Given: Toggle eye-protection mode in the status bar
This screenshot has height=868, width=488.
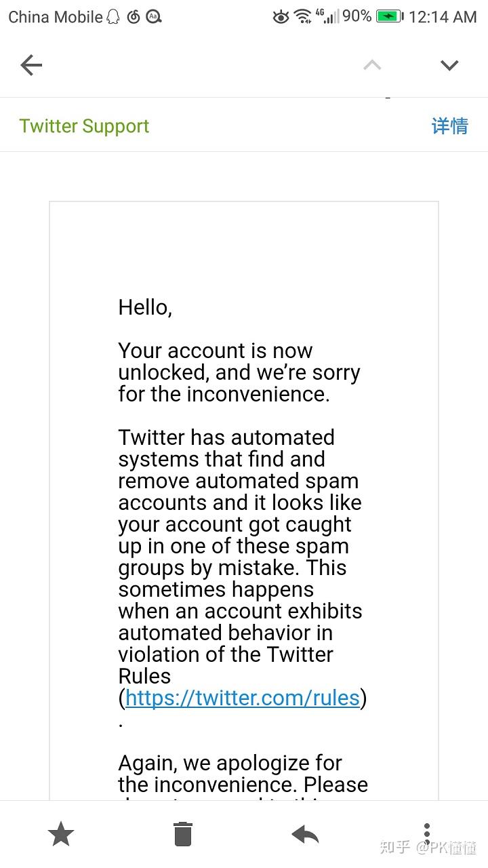Looking at the screenshot, I should [281, 16].
